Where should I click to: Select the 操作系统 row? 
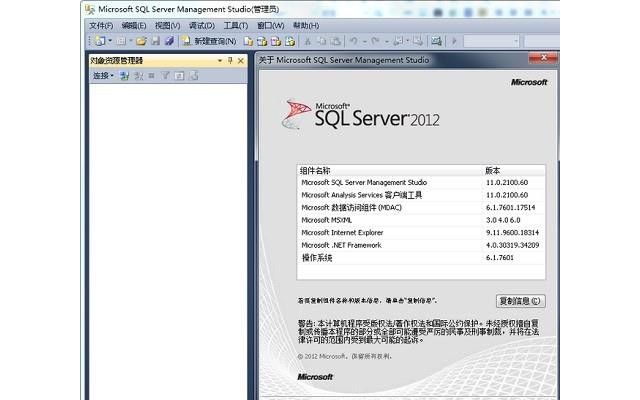click(421, 258)
